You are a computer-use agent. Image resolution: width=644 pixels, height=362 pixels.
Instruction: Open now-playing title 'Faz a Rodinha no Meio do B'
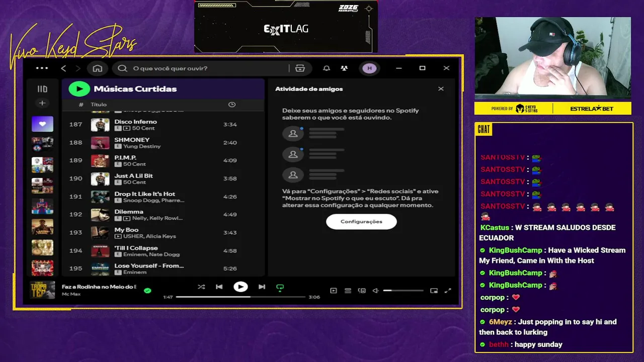[99, 287]
